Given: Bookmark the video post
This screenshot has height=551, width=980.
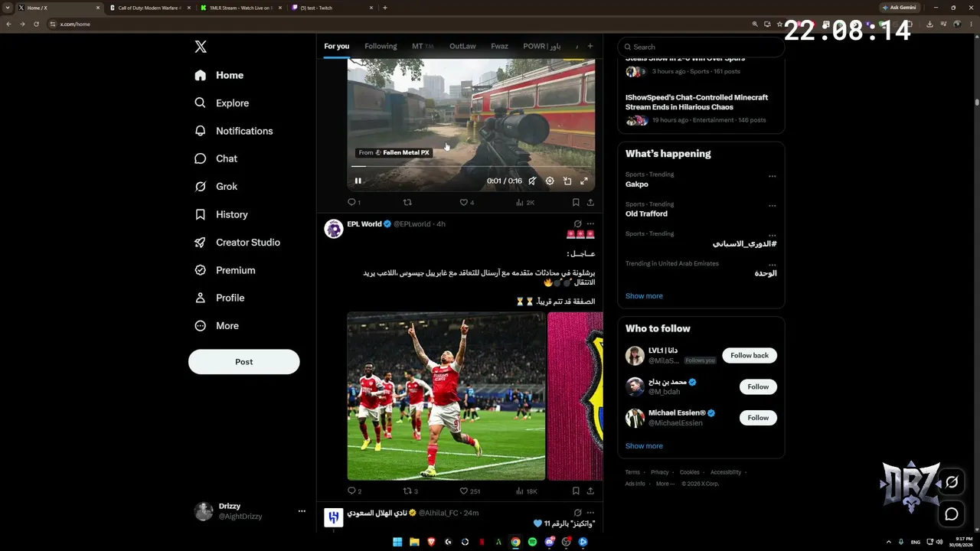Looking at the screenshot, I should pos(576,203).
